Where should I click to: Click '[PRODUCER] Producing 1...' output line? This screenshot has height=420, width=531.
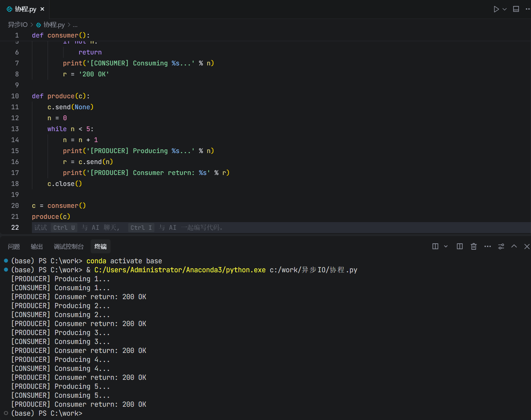60,279
